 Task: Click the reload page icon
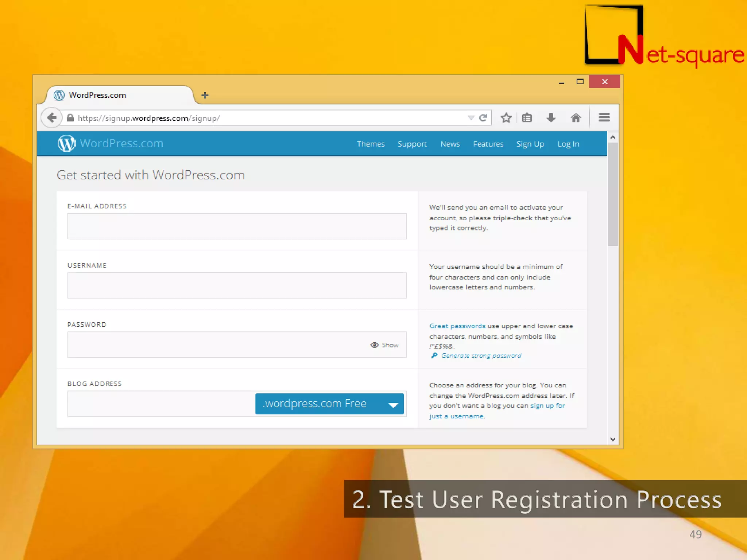tap(483, 118)
